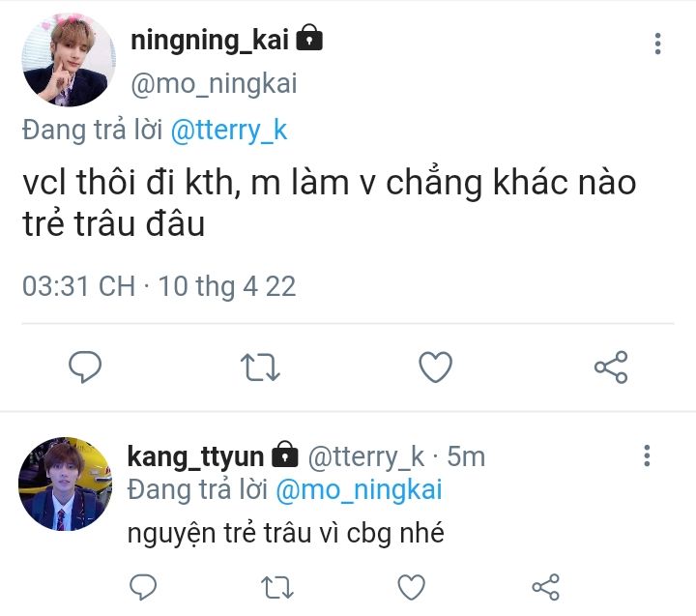Reply to the main ningning_kai tweet
The height and width of the screenshot is (616, 696).
coord(86,367)
